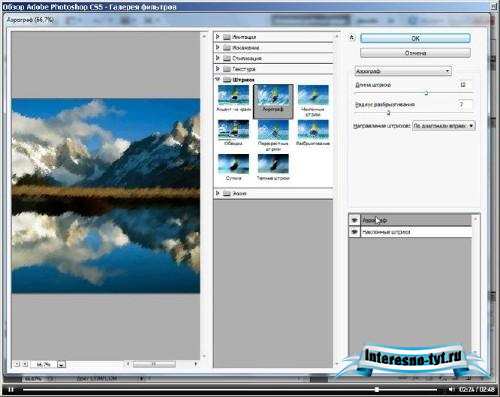The width and height of the screenshot is (500, 397).
Task: Select the Акцент на краях filter thumbnail
Action: pyautogui.click(x=233, y=98)
